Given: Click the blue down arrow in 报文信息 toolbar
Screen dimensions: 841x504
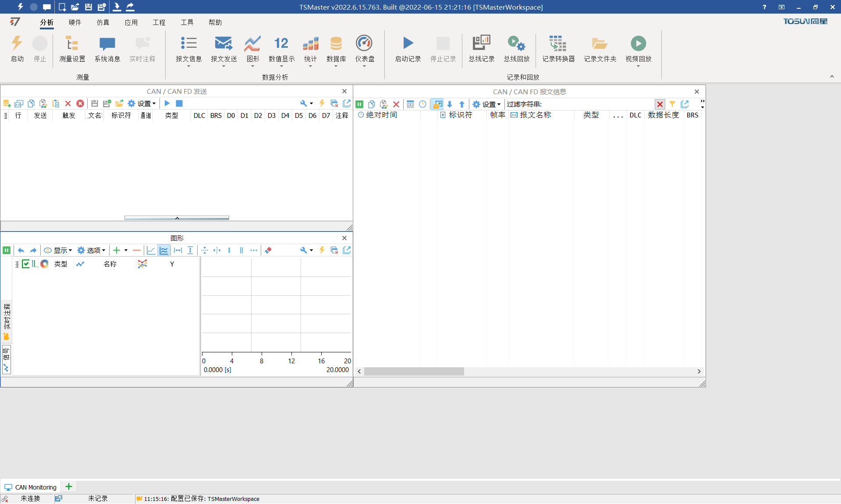Looking at the screenshot, I should coord(450,104).
